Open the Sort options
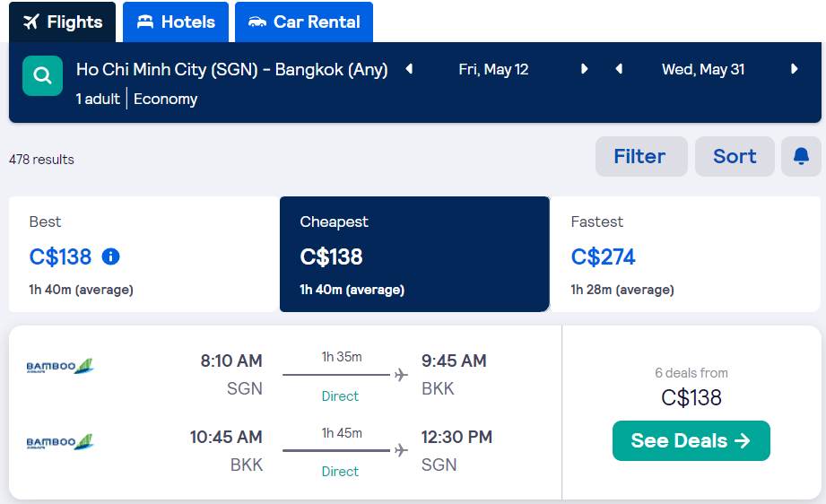 point(735,156)
